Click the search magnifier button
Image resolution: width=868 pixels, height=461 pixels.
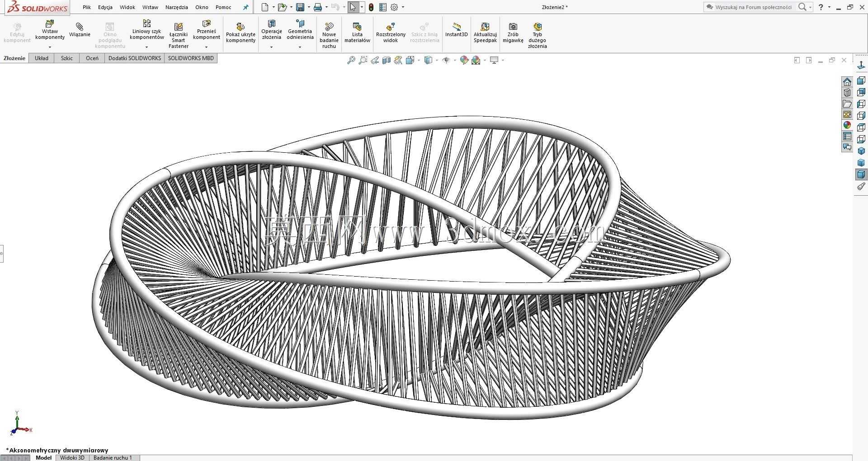point(802,7)
